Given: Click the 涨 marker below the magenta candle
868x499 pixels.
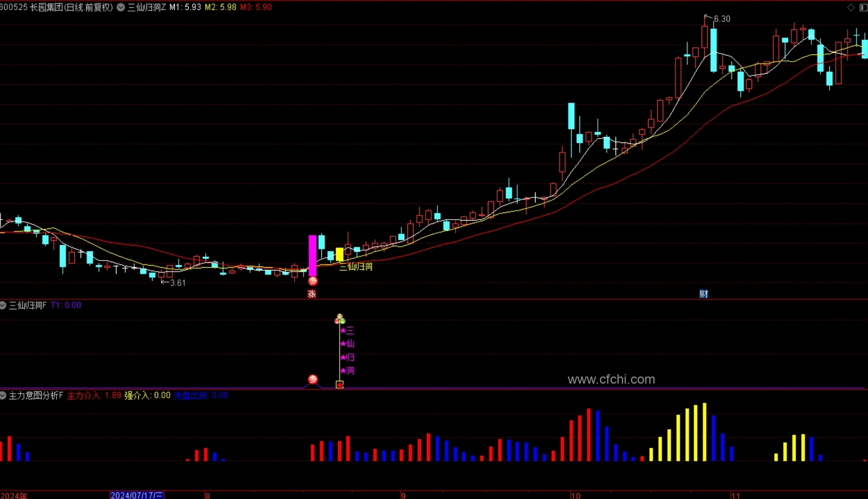Looking at the screenshot, I should coord(312,294).
